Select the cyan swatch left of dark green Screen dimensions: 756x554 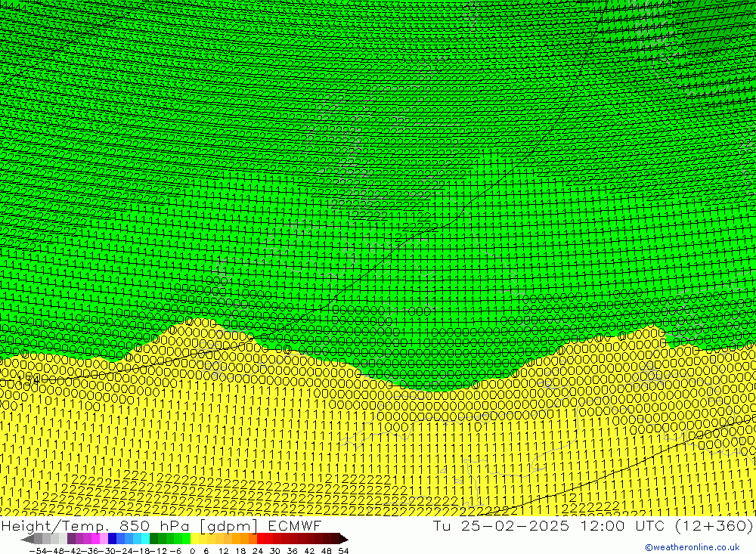coord(145,539)
